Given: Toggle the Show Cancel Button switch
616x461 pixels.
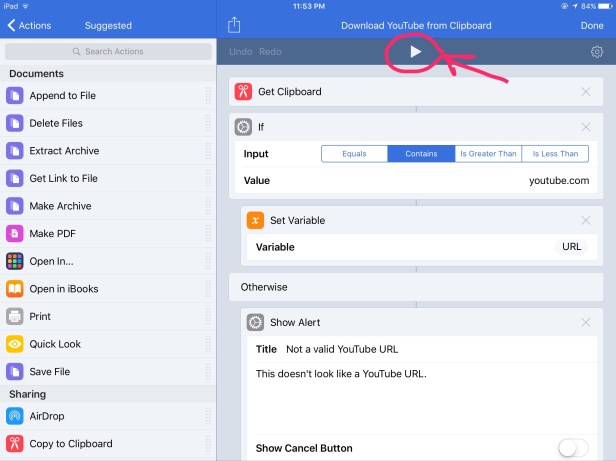Looking at the screenshot, I should click(573, 448).
